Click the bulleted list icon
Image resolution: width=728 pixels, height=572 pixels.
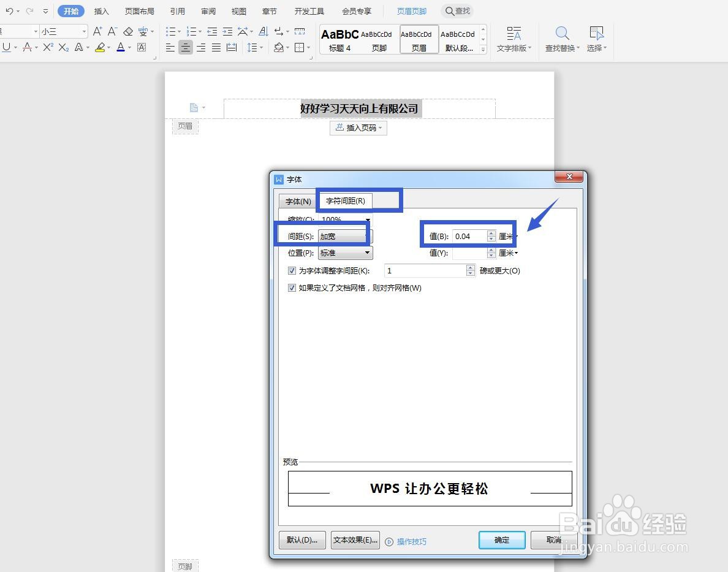coord(170,31)
